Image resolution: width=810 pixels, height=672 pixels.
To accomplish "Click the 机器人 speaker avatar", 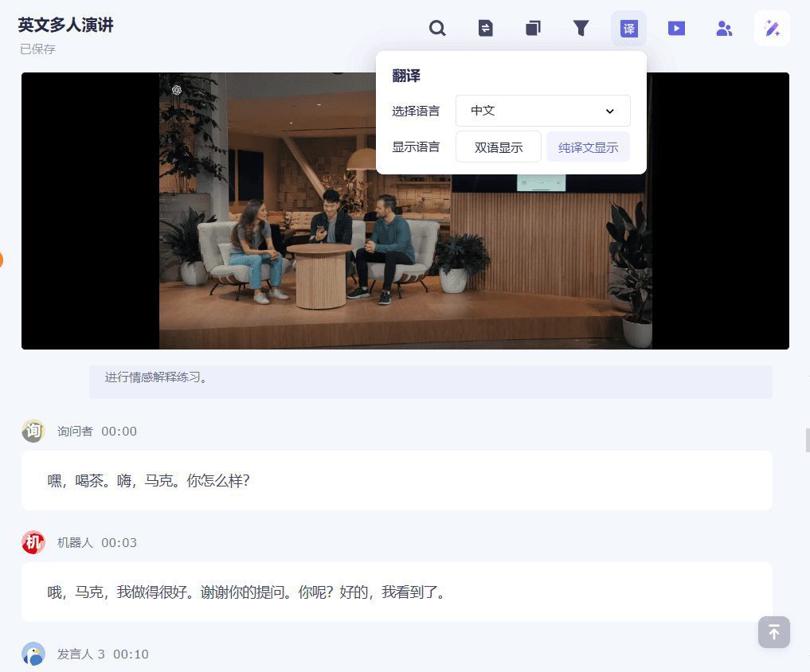I will pos(33,542).
